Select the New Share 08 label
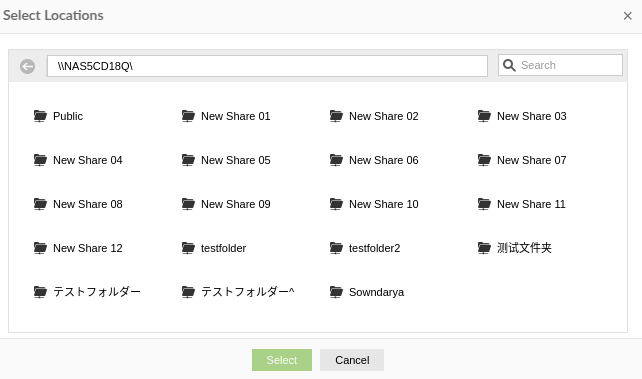 click(x=88, y=204)
